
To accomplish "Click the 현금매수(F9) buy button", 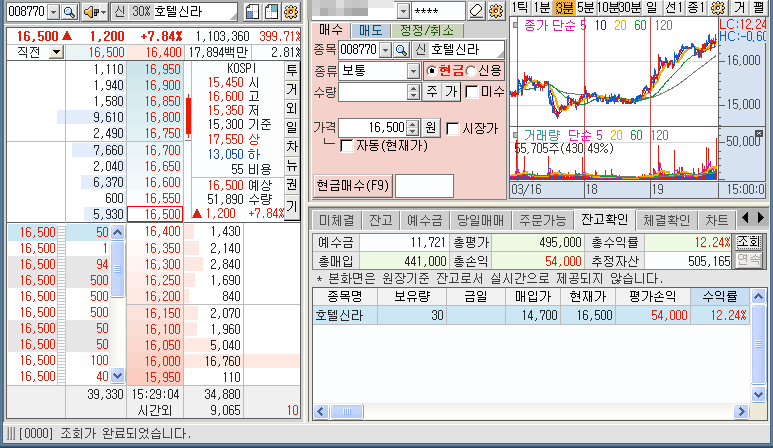I will pyautogui.click(x=352, y=186).
